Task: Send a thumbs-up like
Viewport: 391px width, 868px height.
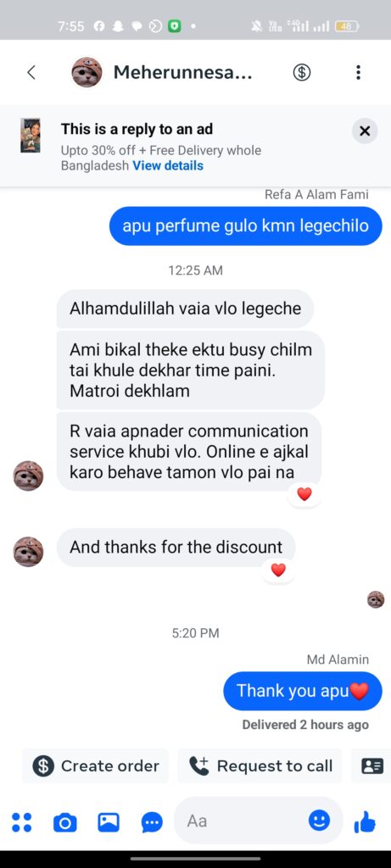Action: click(365, 822)
